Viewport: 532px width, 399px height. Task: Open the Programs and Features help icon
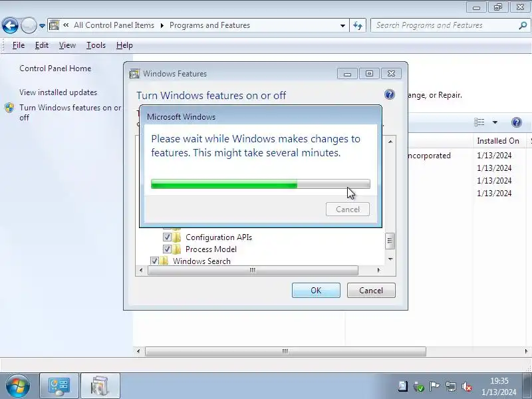[x=517, y=122]
